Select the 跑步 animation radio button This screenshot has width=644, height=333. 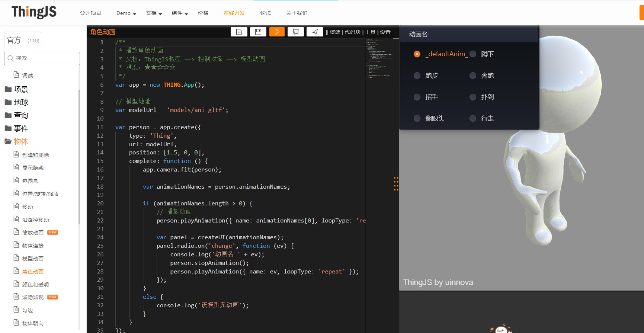click(417, 76)
